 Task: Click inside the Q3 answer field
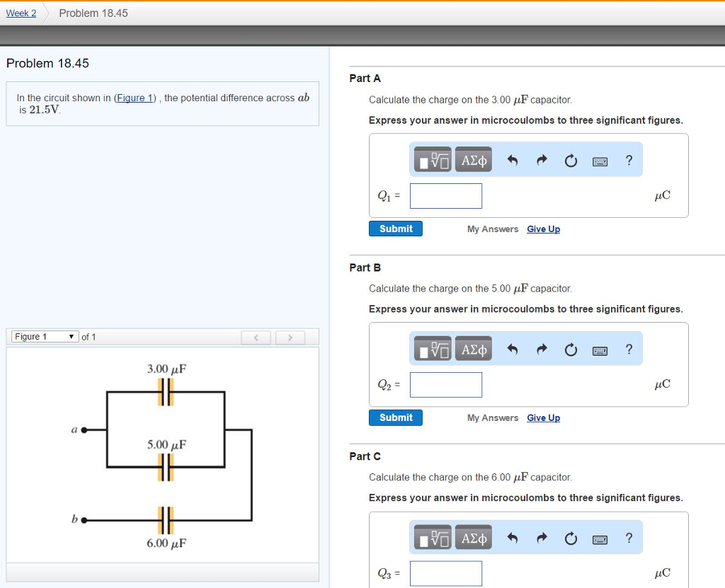click(445, 573)
